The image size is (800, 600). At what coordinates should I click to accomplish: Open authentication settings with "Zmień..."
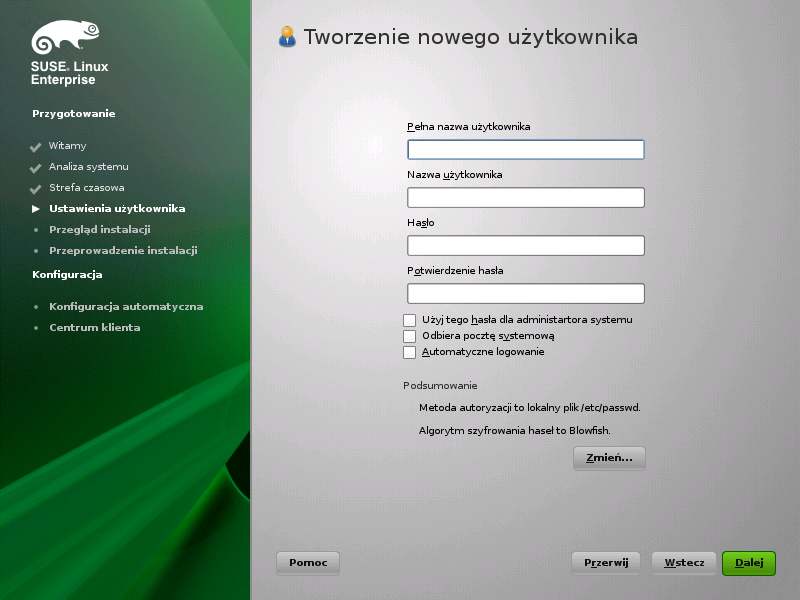[609, 458]
